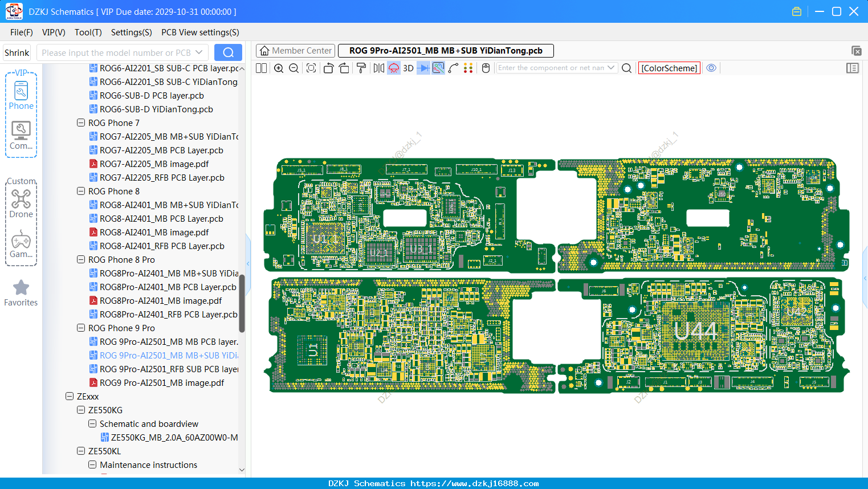Open the Tool(T) menu
This screenshot has width=868, height=489.
coord(88,32)
